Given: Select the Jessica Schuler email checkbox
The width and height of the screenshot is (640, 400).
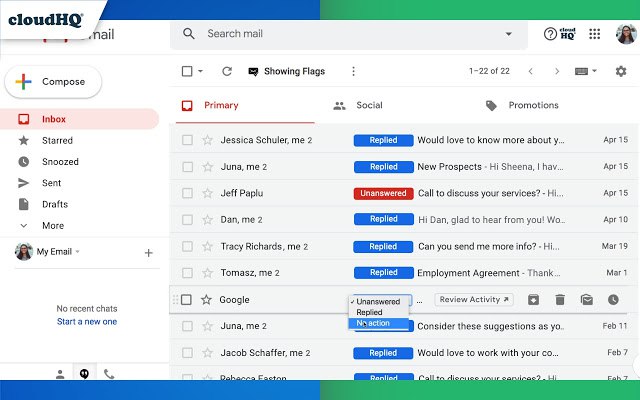Looking at the screenshot, I should (x=187, y=140).
